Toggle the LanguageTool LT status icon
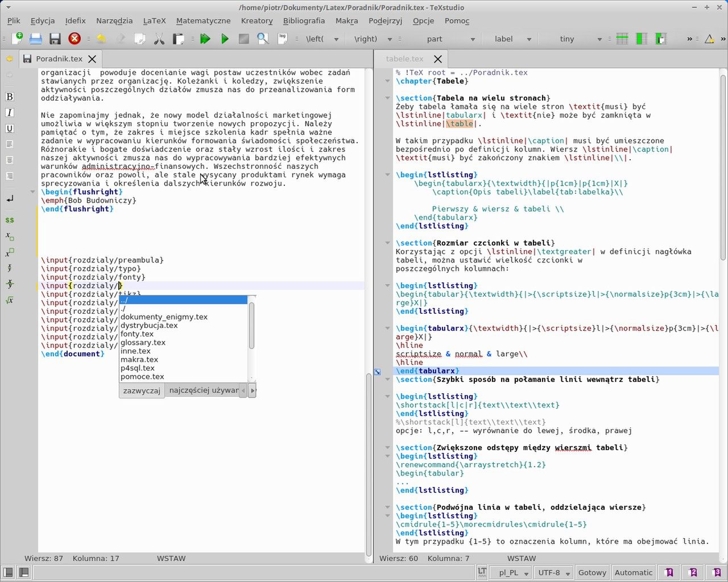This screenshot has height=582, width=728. pos(482,572)
